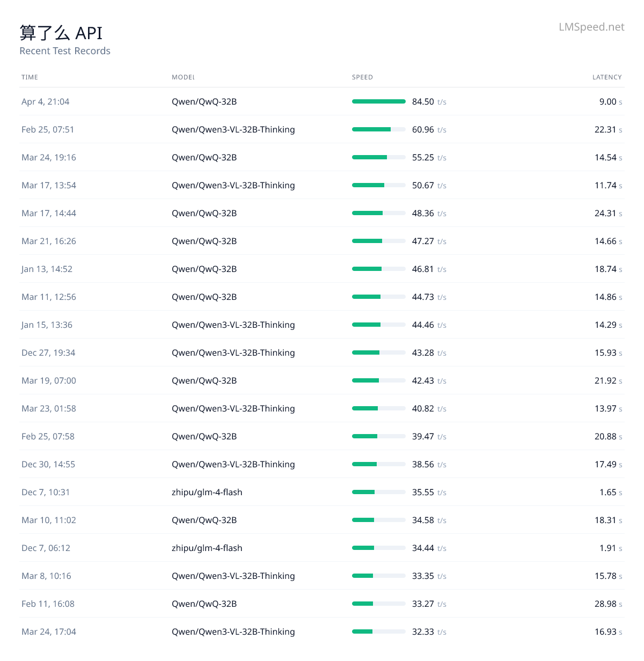644x661 pixels.
Task: Click the 46.81 t/s speed value
Action: pyautogui.click(x=429, y=269)
